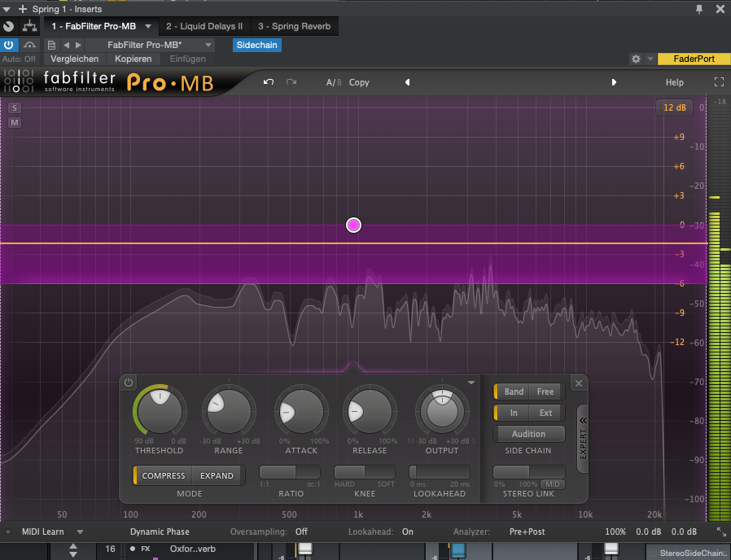Viewport: 731px width, 560px height.
Task: Click MIDI Learn in bottom bar
Action: (x=43, y=532)
